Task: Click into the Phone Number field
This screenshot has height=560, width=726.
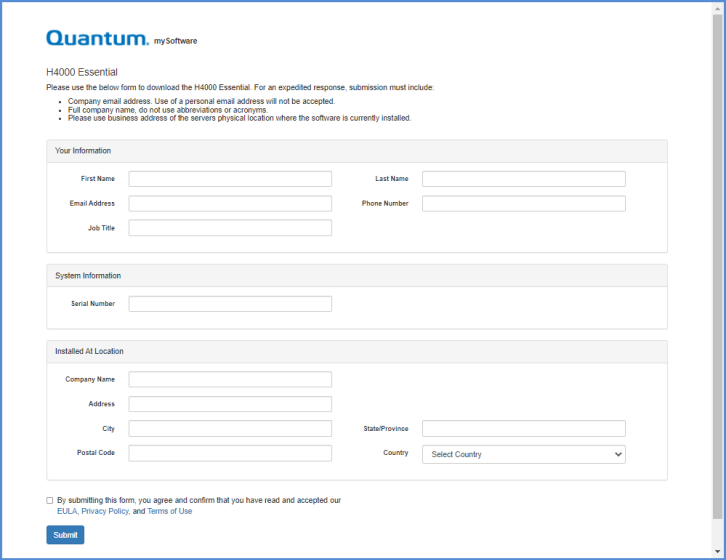Action: click(x=524, y=203)
